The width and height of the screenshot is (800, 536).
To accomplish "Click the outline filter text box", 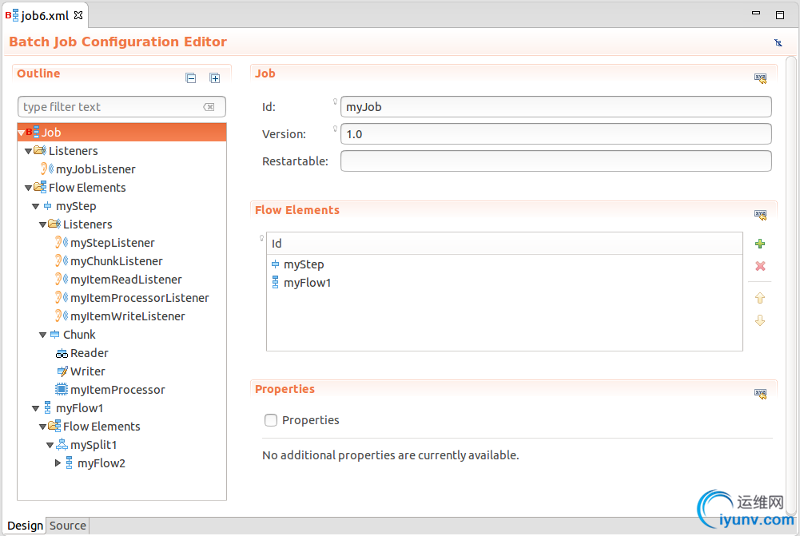I will [x=110, y=107].
